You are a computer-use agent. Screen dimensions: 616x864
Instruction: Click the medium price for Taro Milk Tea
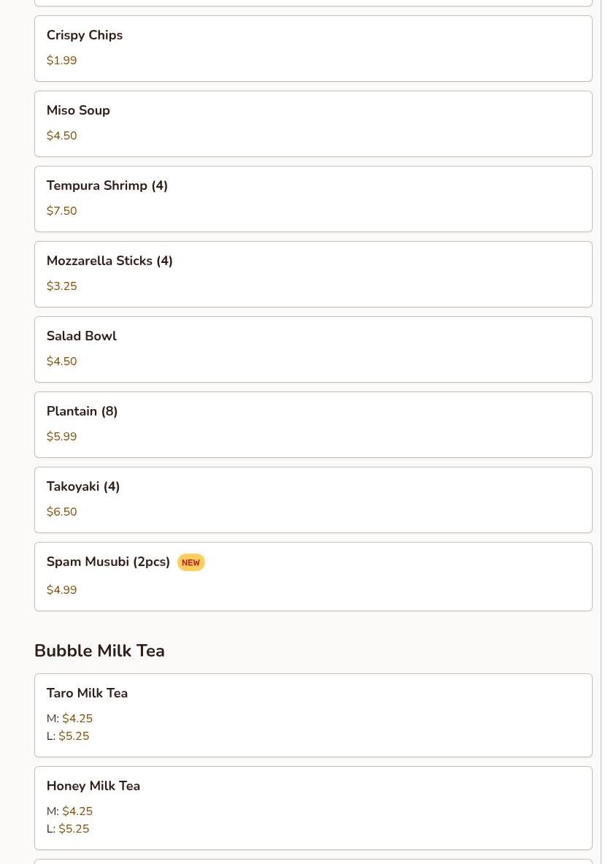pos(77,719)
